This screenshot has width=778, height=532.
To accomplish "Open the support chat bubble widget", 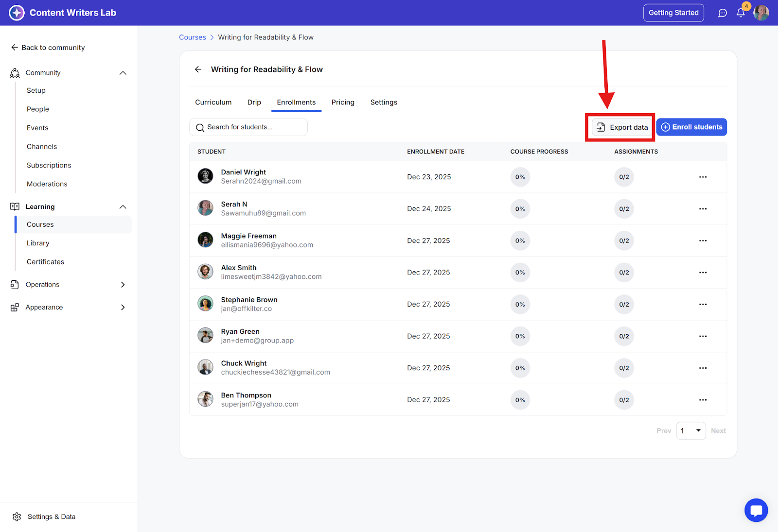I will (756, 510).
